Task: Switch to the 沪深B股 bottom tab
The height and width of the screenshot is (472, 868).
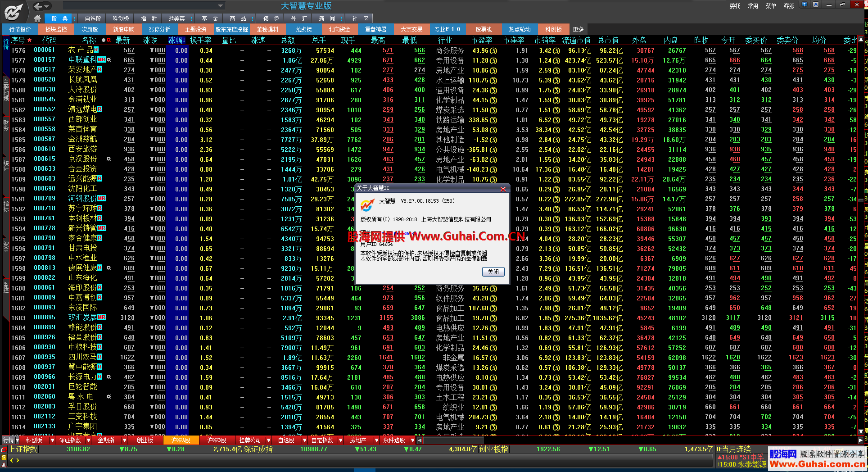Action: pos(217,440)
